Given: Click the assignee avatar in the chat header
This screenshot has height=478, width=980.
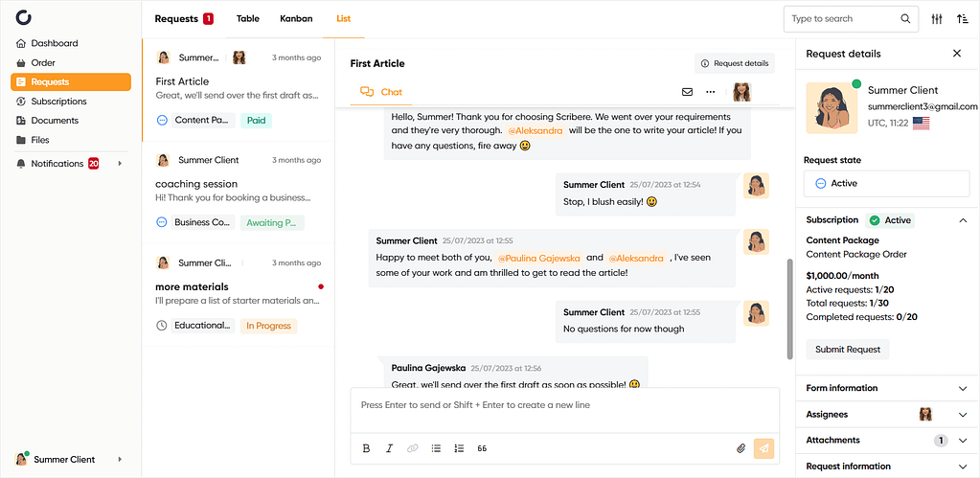Looking at the screenshot, I should point(741,92).
